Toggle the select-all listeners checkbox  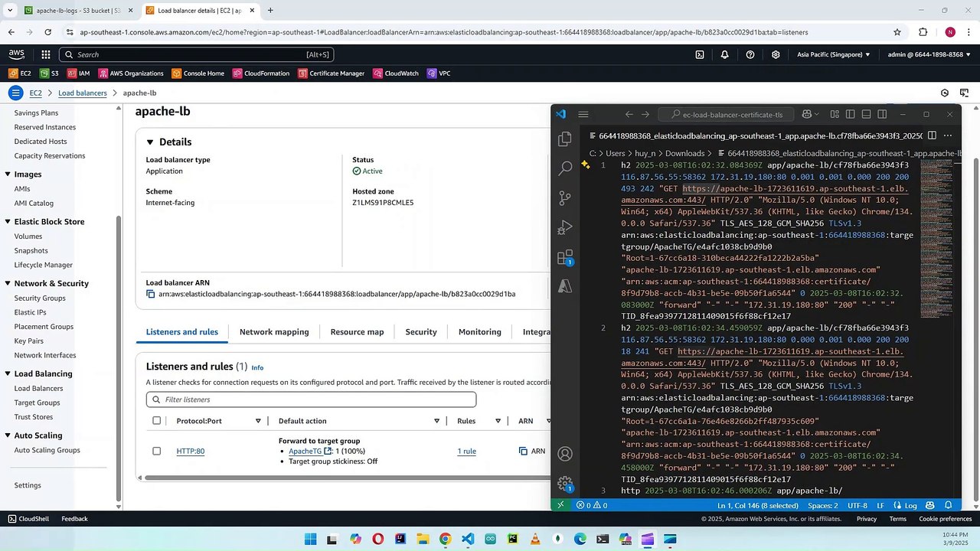157,421
